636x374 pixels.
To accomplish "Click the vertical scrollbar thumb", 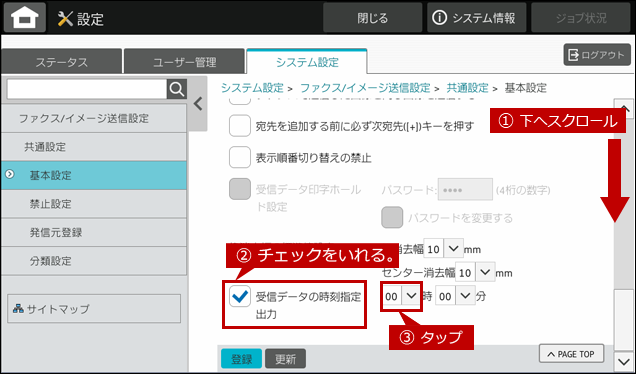I will [x=624, y=320].
